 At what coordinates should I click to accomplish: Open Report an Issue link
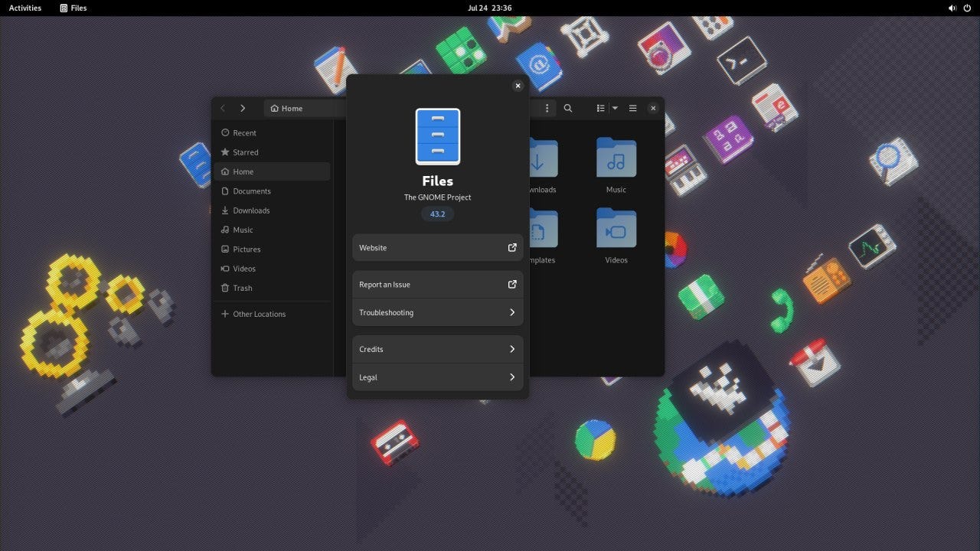click(x=437, y=284)
